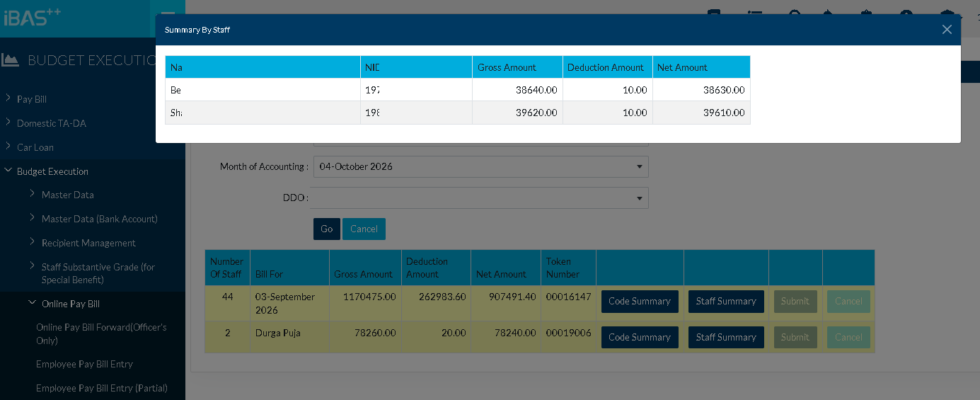Expand the Master Data submenu chevron
Viewport: 980px width, 400px height.
click(x=33, y=194)
